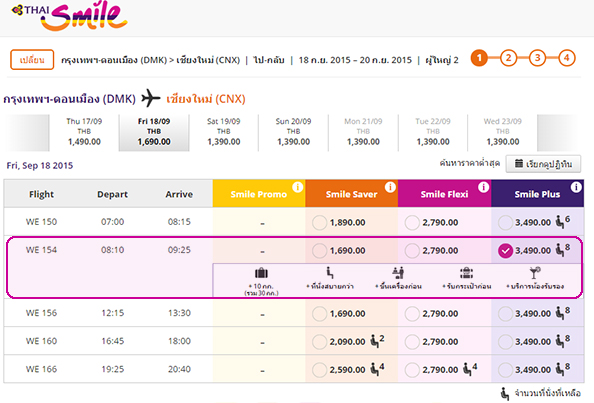
Task: Click the Smile Promo column header
Action: click(x=259, y=194)
